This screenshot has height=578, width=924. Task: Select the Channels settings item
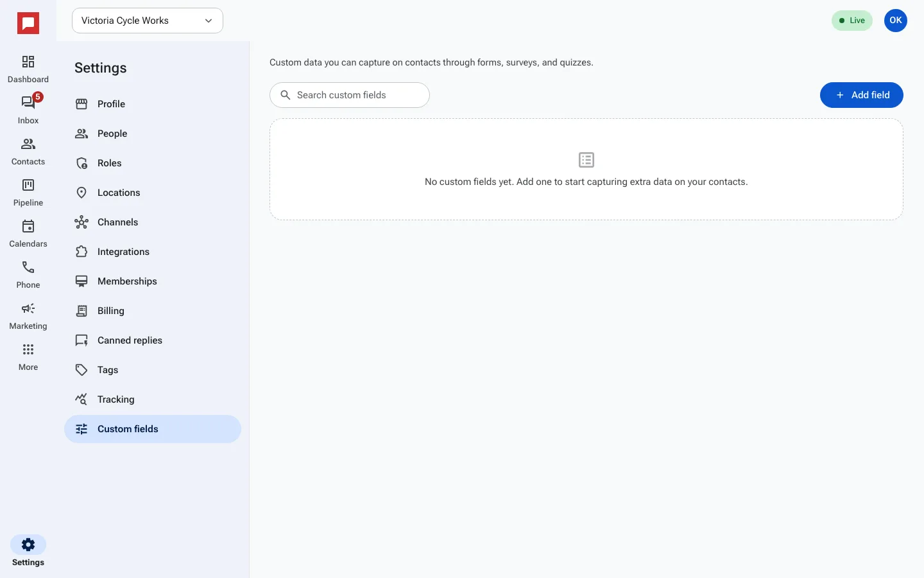(153, 222)
